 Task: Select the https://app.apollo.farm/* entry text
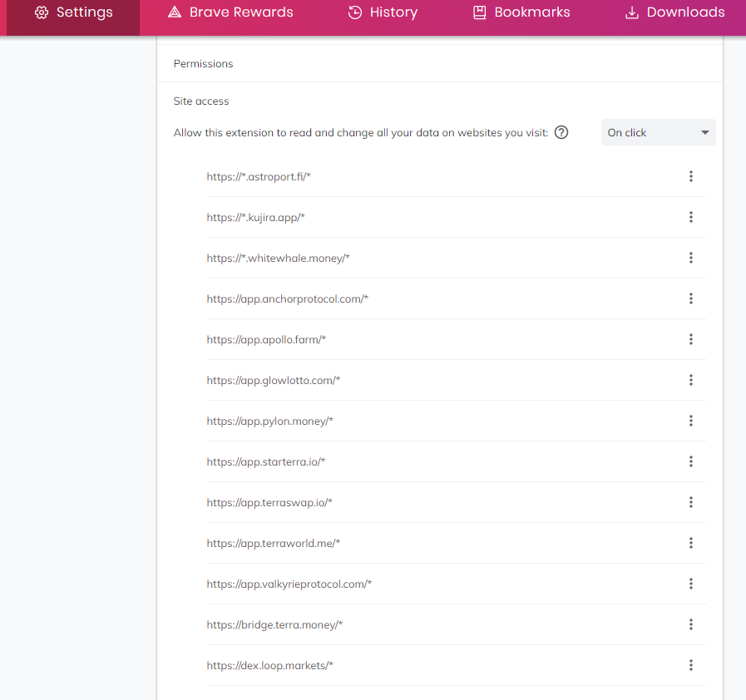[266, 340]
